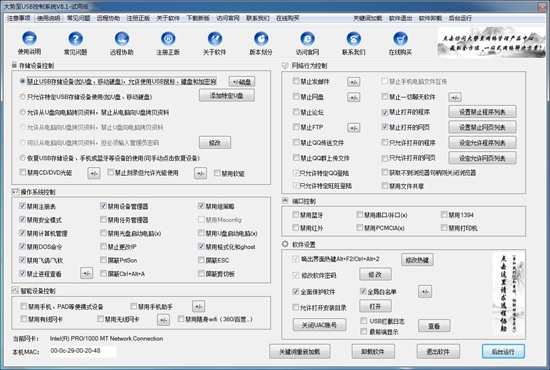Image resolution: width=550 pixels, height=370 pixels.
Task: Click the bottom 后台运行 button
Action: pos(503,351)
